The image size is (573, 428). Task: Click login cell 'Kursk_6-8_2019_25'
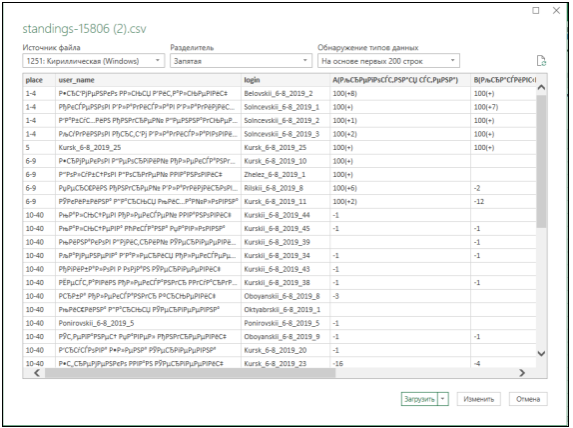(x=285, y=148)
